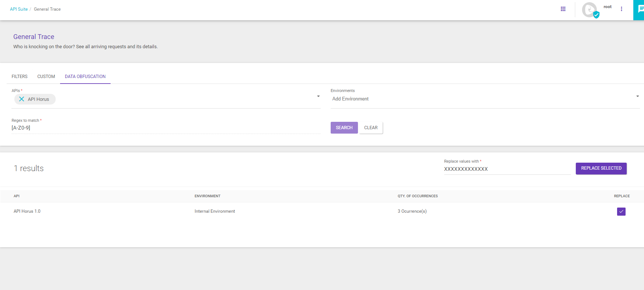The width and height of the screenshot is (644, 290).
Task: Switch to the Filters tab
Action: 20,77
